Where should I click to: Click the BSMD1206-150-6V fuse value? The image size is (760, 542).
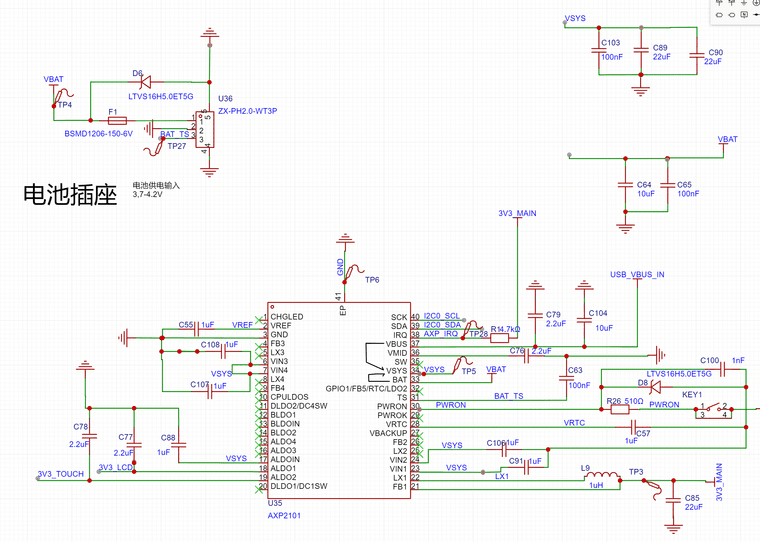click(98, 134)
